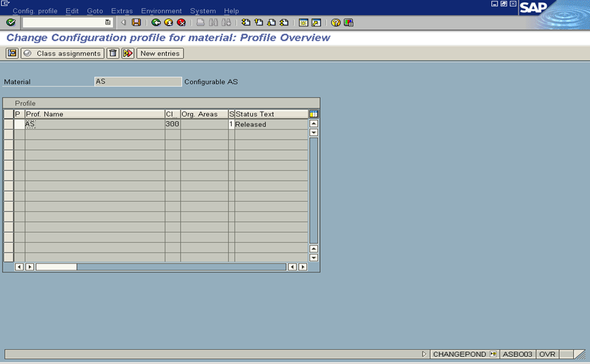Open the System menu

[x=203, y=11]
